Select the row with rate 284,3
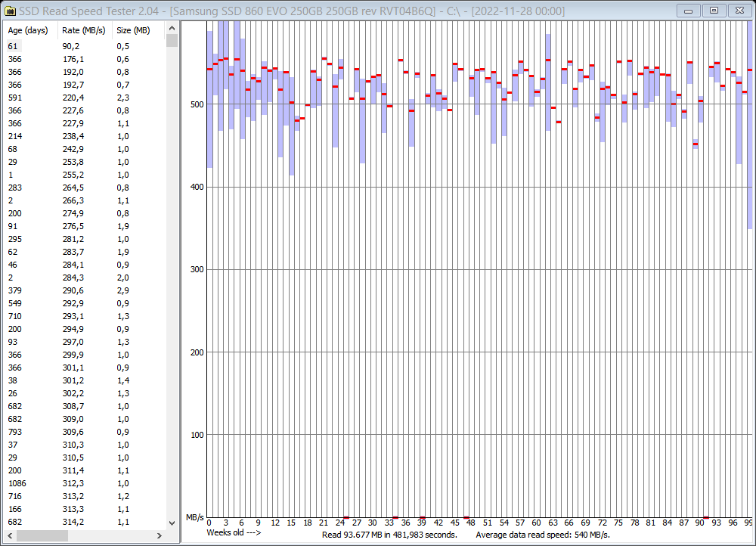Viewport: 756px width, 546px height. (x=85, y=278)
